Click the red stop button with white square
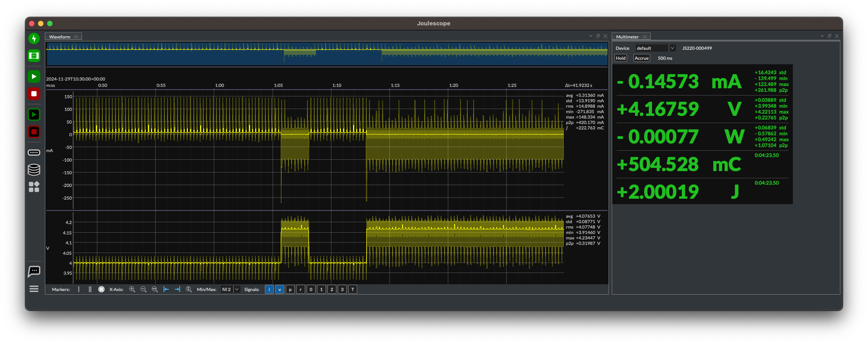Screen dimensions: 868x344 tap(34, 94)
